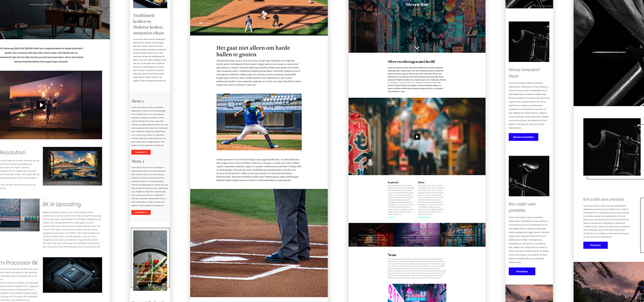
Task: Select the processor chip image
Action: click(x=72, y=275)
